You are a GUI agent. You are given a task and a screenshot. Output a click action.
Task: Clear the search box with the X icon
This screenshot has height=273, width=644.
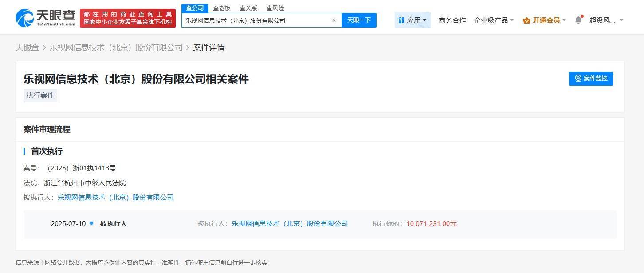pos(334,20)
